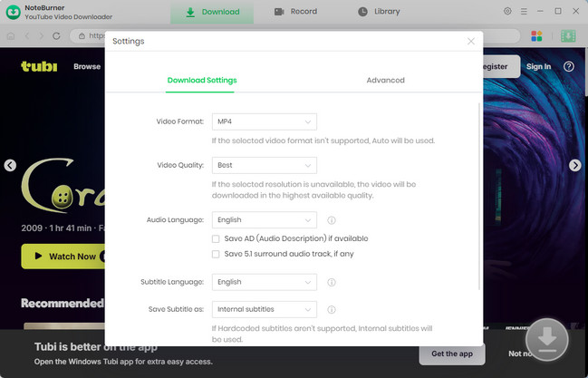Viewport: 588px width, 378px height.
Task: Click the Sign In link
Action: point(538,66)
